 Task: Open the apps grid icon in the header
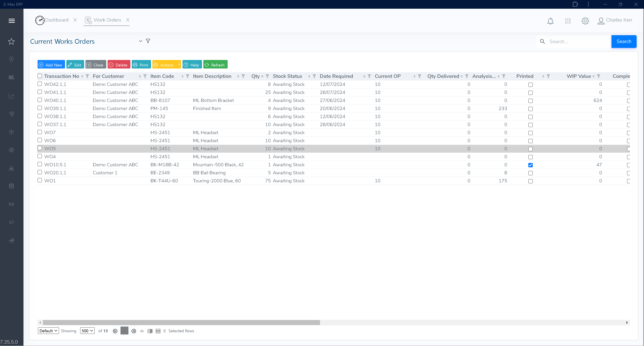click(x=568, y=21)
